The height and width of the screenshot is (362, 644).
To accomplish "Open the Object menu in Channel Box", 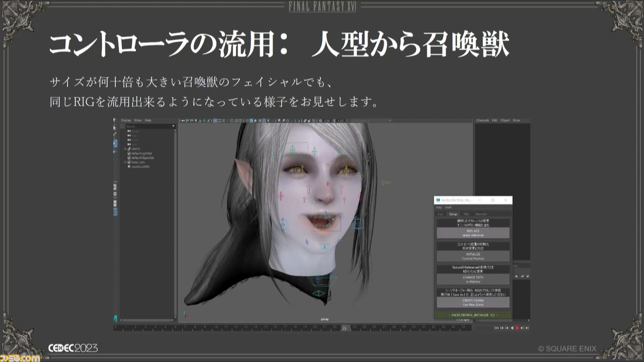I will click(x=505, y=121).
